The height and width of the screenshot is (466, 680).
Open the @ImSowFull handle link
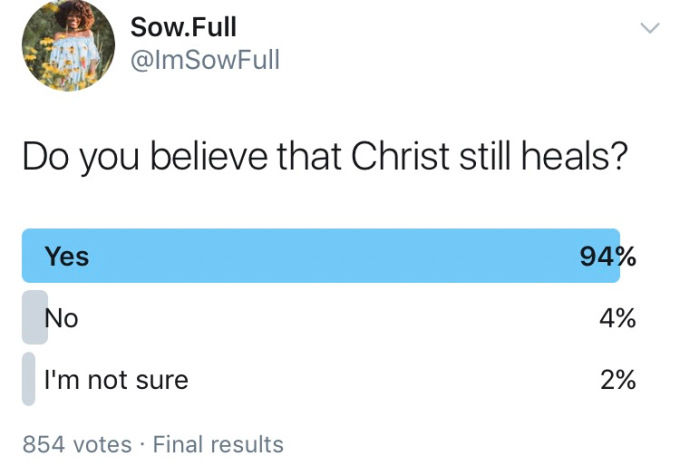pyautogui.click(x=205, y=60)
